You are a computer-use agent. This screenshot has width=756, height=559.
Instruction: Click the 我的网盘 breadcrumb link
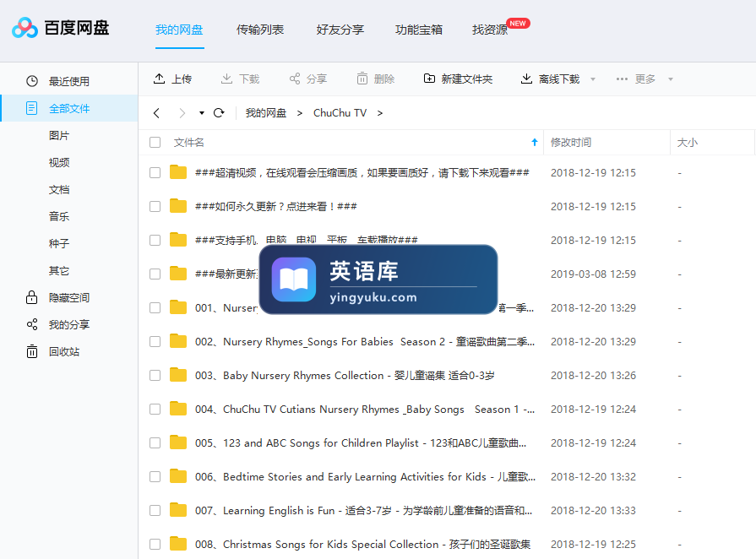[x=266, y=113]
